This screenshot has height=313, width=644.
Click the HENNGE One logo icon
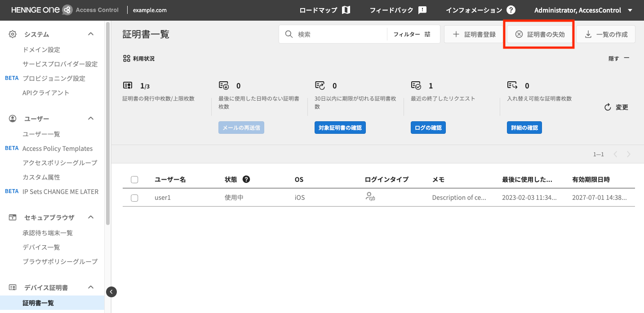pyautogui.click(x=67, y=10)
